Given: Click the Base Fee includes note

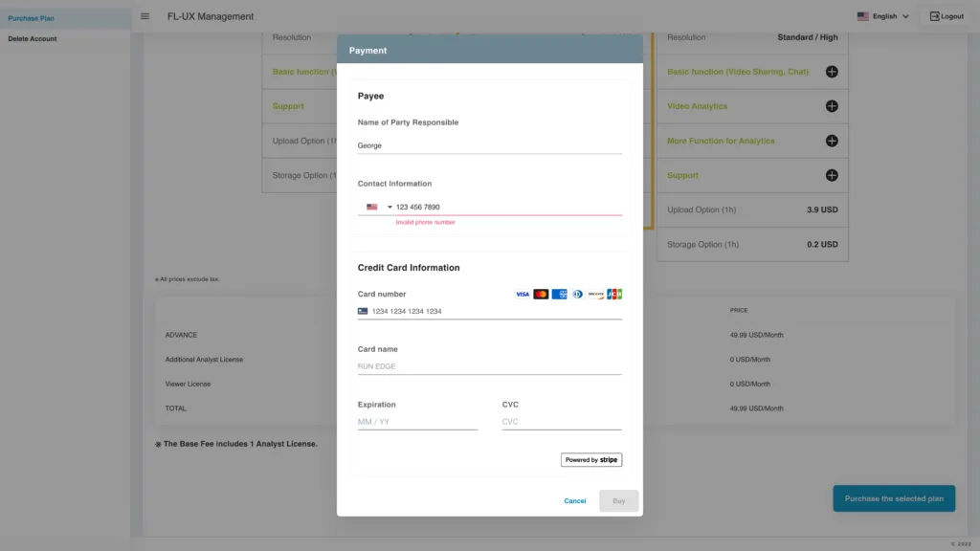Looking at the screenshot, I should [x=236, y=444].
